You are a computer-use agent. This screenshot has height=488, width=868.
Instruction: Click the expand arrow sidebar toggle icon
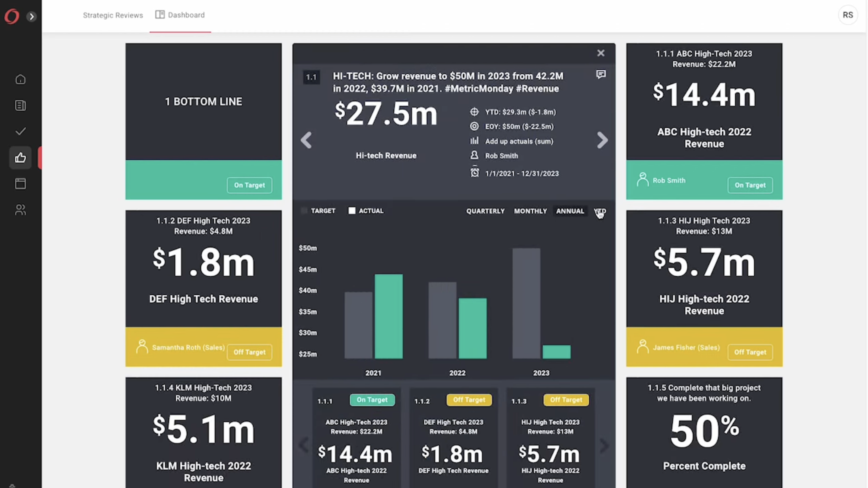click(x=31, y=16)
